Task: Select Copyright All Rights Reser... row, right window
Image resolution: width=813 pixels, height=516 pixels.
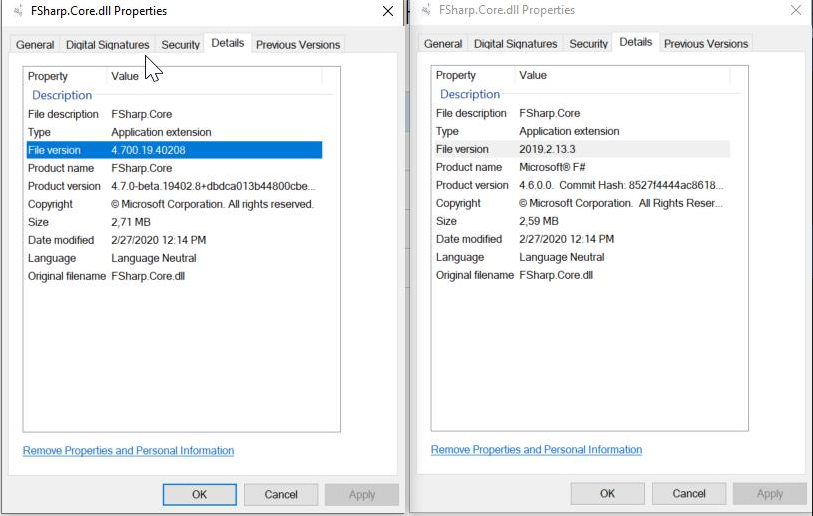Action: (x=582, y=203)
